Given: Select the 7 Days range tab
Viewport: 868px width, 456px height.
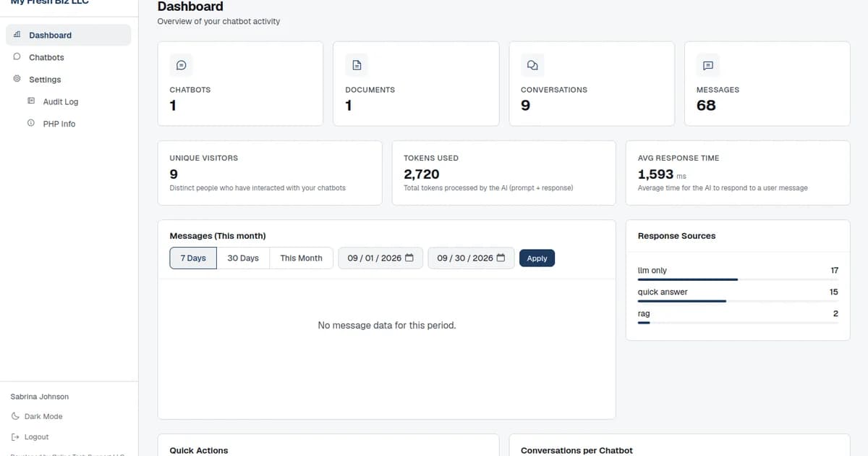Looking at the screenshot, I should pos(193,258).
